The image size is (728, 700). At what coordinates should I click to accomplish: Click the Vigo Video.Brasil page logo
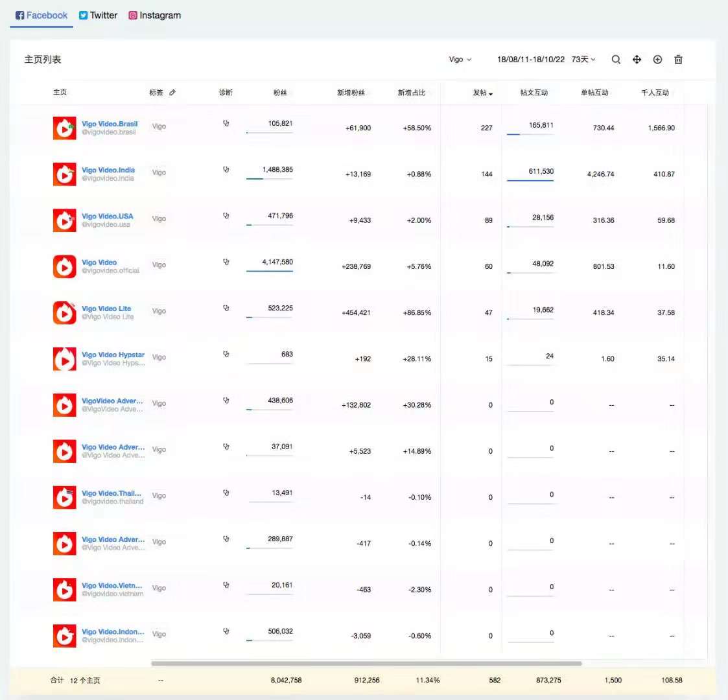click(x=65, y=128)
